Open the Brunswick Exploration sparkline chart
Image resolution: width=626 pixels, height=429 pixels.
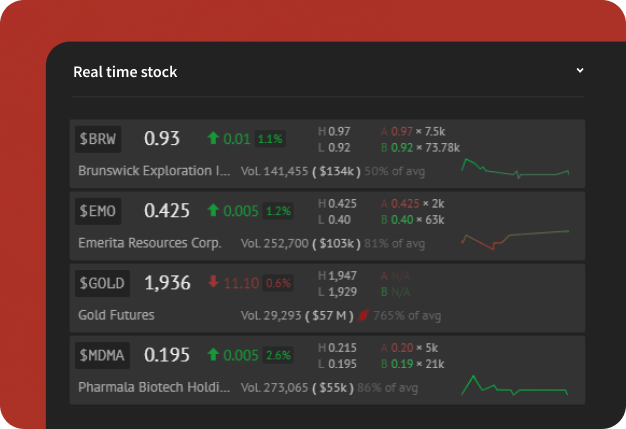[515, 167]
